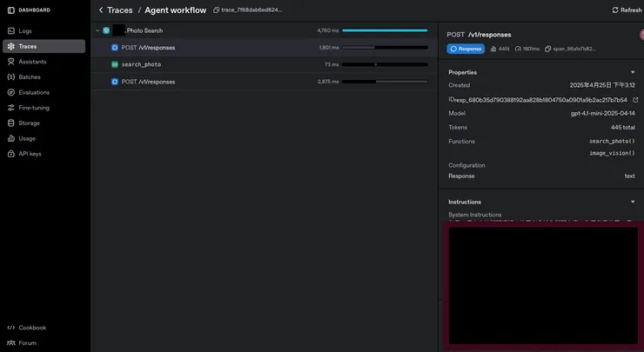Click the System Instructions label
The height and width of the screenshot is (352, 644).
pos(475,215)
